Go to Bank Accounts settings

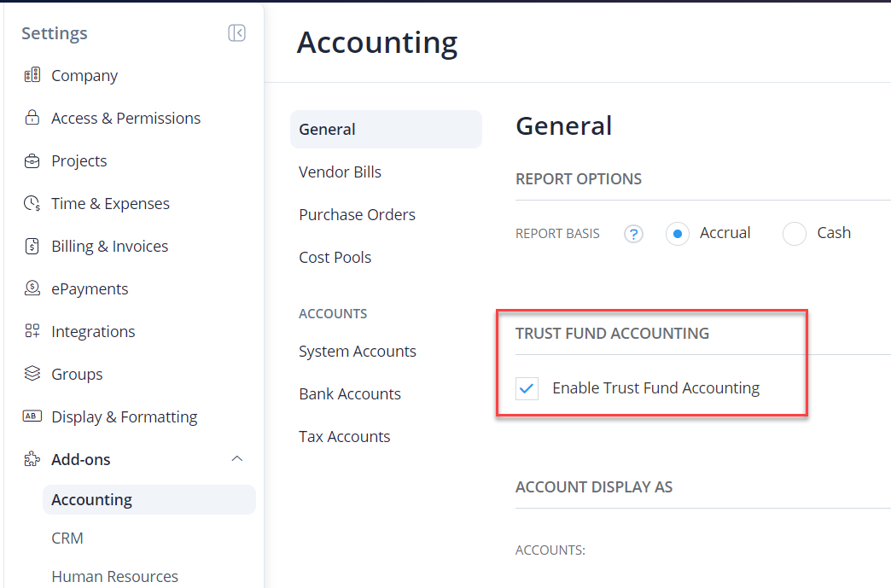pyautogui.click(x=350, y=393)
